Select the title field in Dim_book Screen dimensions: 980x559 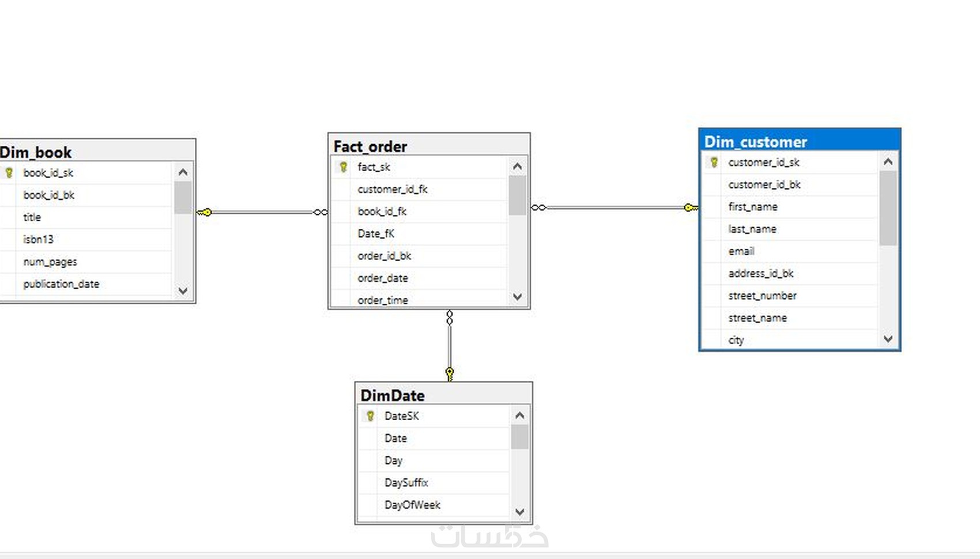pos(32,217)
